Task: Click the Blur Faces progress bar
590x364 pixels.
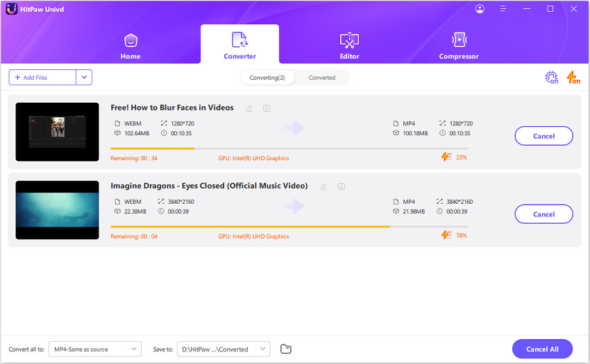Action: point(289,148)
